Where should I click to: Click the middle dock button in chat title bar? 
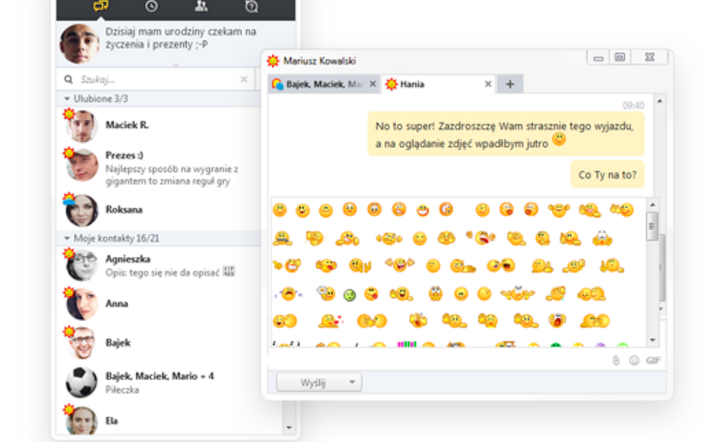(620, 57)
